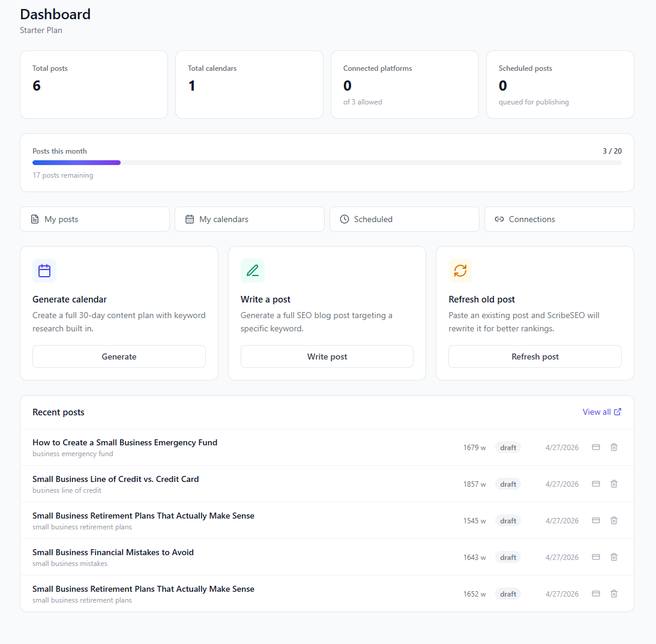Click keyword small business mistakes
This screenshot has height=644, width=656.
[70, 564]
